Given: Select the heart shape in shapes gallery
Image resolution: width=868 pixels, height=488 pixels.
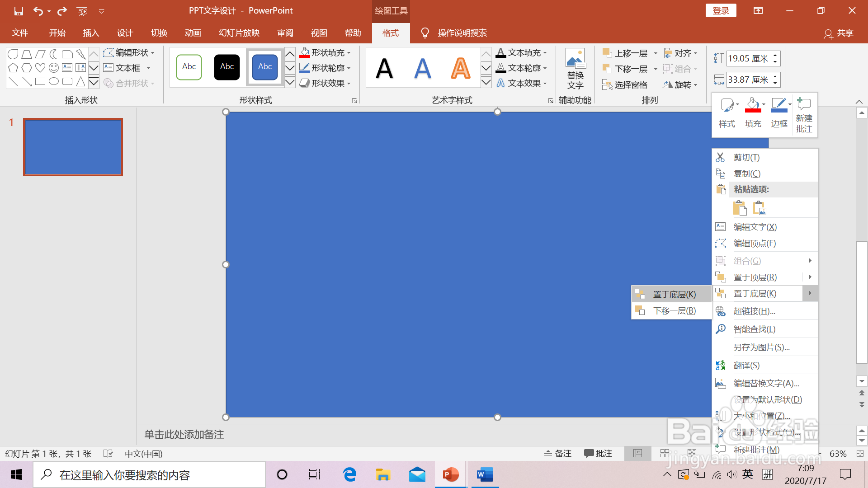Looking at the screenshot, I should [40, 68].
